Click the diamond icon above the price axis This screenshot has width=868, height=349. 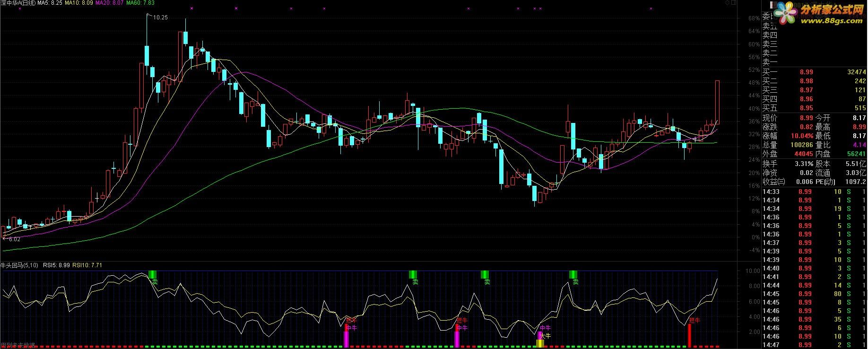click(x=727, y=3)
